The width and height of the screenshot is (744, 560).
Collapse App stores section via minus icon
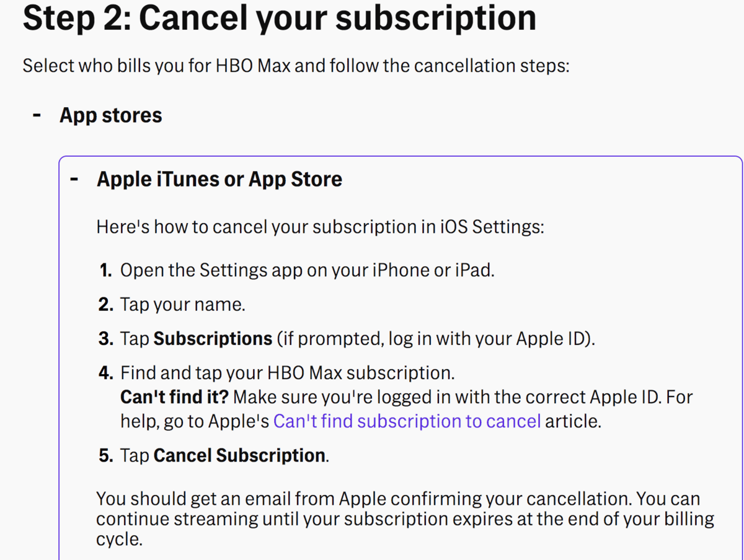[37, 115]
